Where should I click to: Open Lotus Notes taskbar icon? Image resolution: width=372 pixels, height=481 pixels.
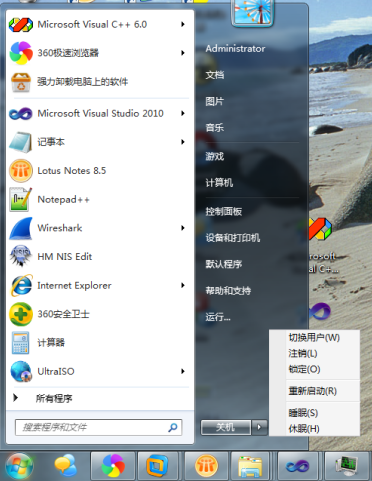(206, 466)
